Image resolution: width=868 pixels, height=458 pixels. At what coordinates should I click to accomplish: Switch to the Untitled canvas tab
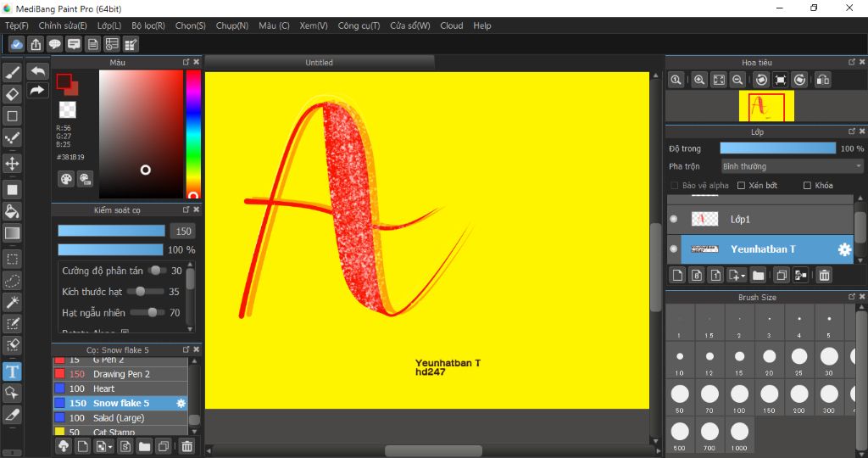coord(320,63)
